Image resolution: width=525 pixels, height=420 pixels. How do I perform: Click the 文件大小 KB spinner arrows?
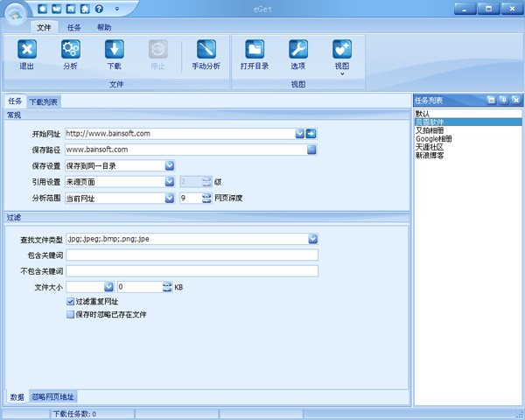(167, 287)
